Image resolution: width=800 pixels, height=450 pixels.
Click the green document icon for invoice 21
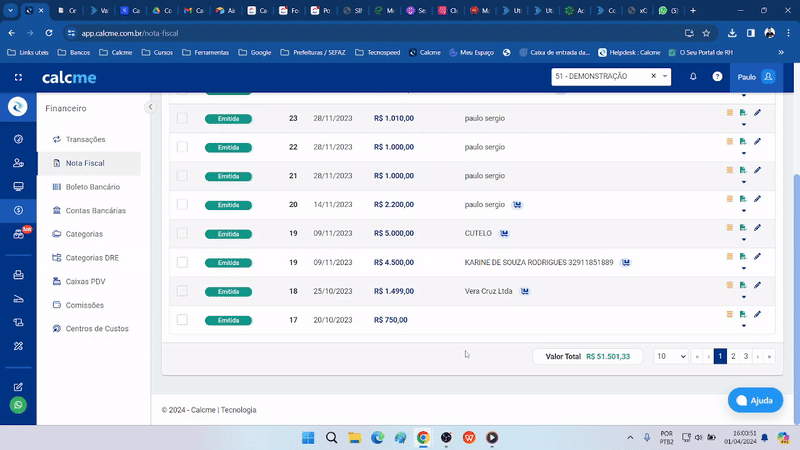click(743, 171)
